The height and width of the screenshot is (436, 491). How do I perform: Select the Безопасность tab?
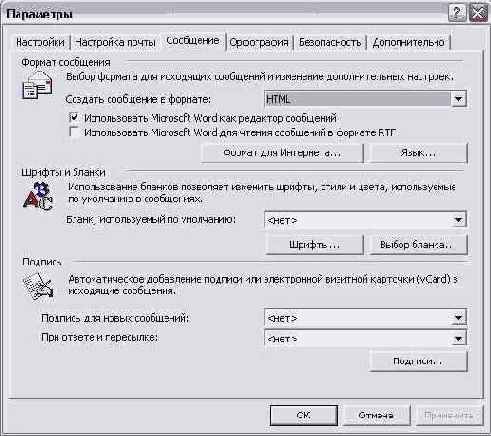(330, 42)
